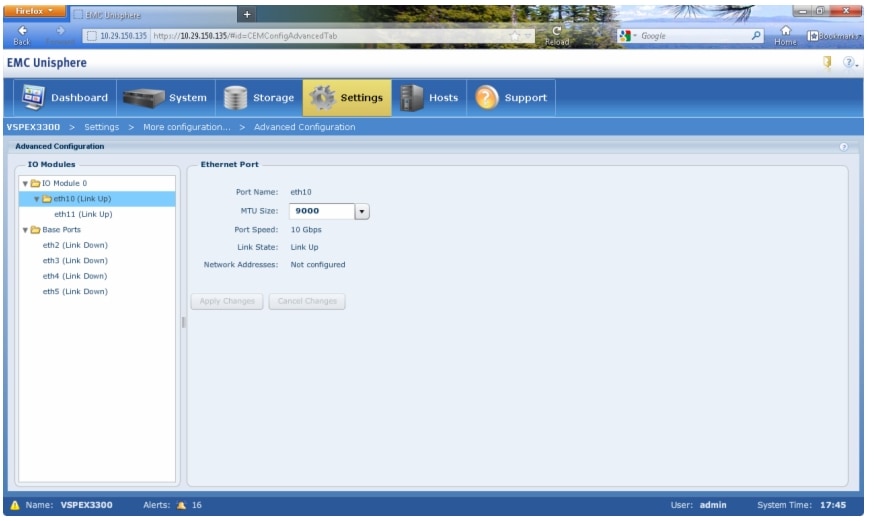Select eth5 (Link Down) port
The height and width of the screenshot is (521, 874).
[75, 293]
